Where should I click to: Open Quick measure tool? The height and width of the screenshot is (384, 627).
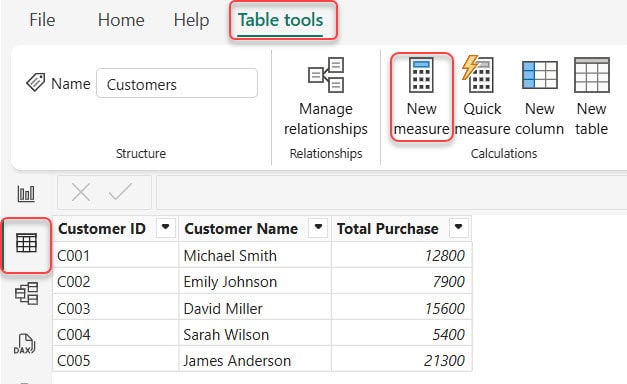(x=483, y=97)
